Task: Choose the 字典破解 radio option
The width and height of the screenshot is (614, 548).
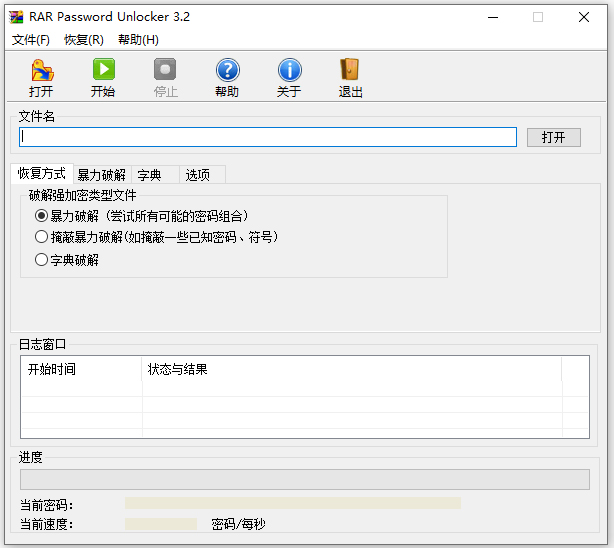Action: tap(67, 260)
